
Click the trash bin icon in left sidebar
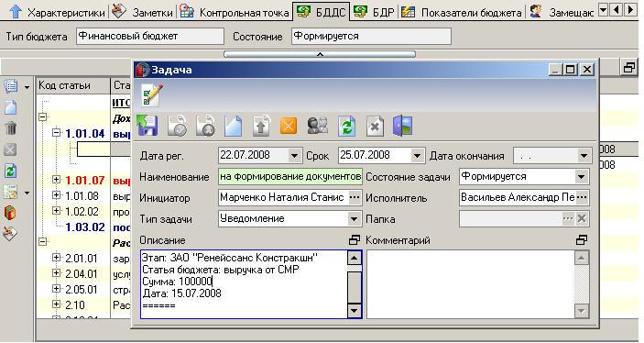[11, 128]
